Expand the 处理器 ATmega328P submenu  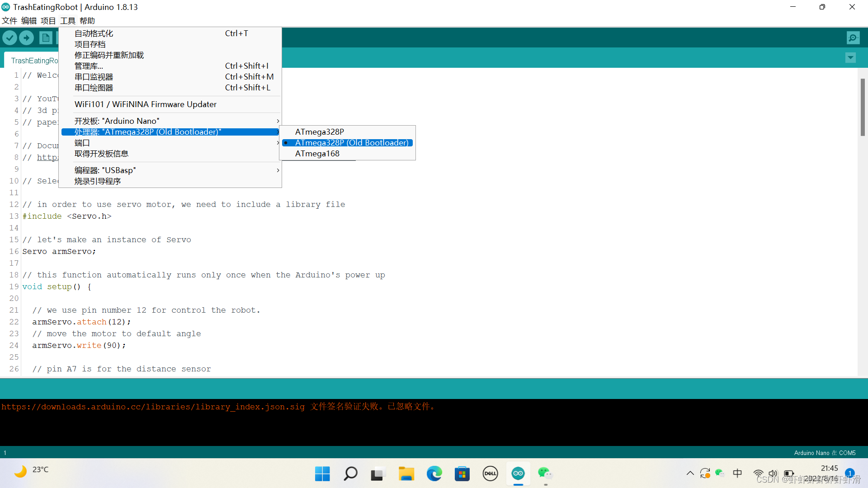click(x=171, y=132)
